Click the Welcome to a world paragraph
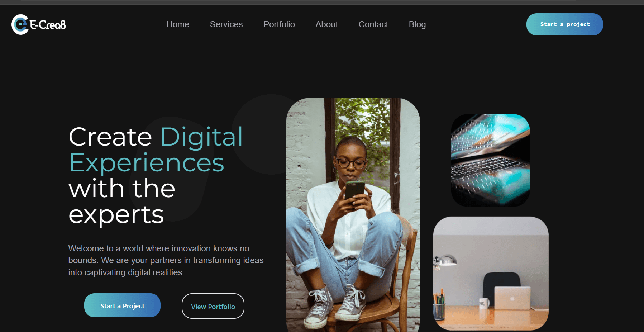 166,260
